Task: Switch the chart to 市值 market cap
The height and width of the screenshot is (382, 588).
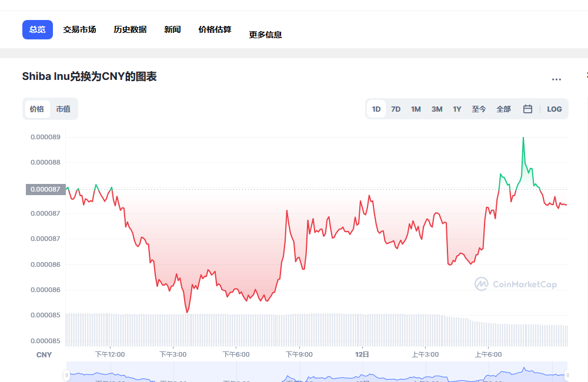Action: click(x=64, y=109)
